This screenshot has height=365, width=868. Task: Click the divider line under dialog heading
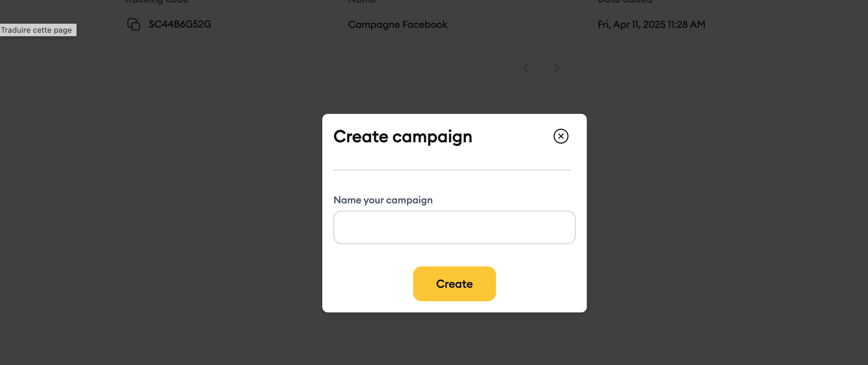[x=452, y=170]
